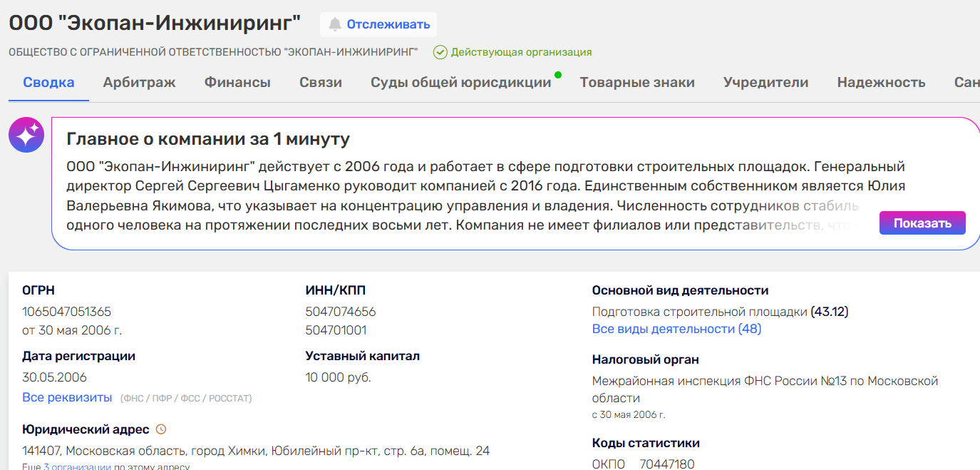Open Суды общей юрисдикции tab
This screenshot has width=980, height=470.
click(x=461, y=82)
